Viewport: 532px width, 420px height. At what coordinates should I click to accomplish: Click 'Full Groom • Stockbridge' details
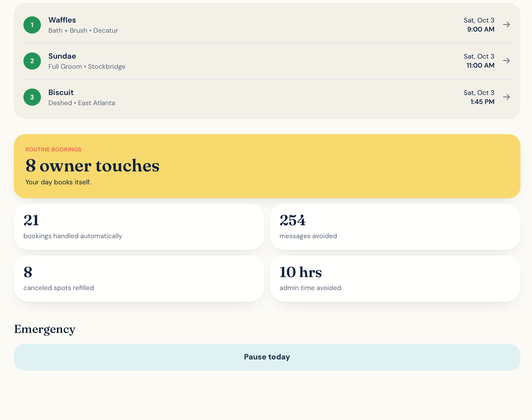[87, 67]
